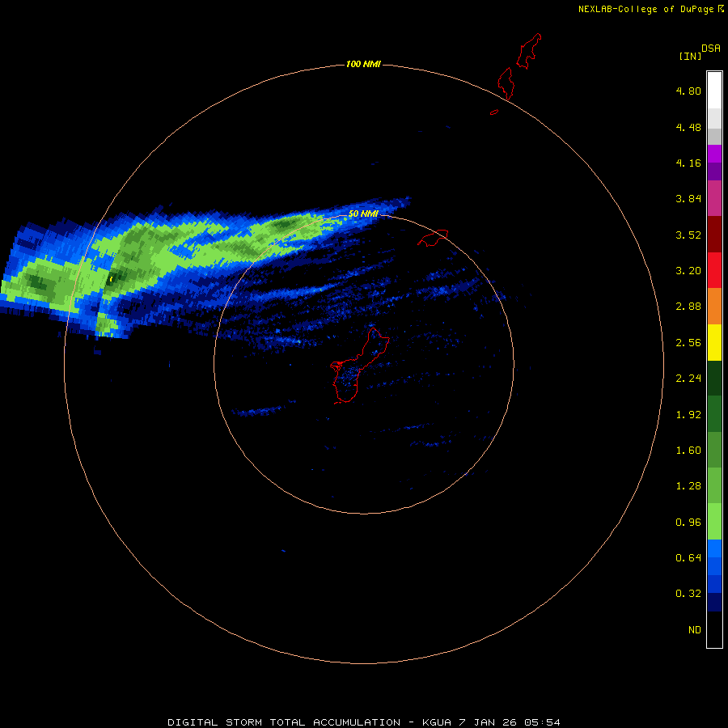The height and width of the screenshot is (728, 728).
Task: Pick the darkest green swatch beside 2.24
Action: 714,379
